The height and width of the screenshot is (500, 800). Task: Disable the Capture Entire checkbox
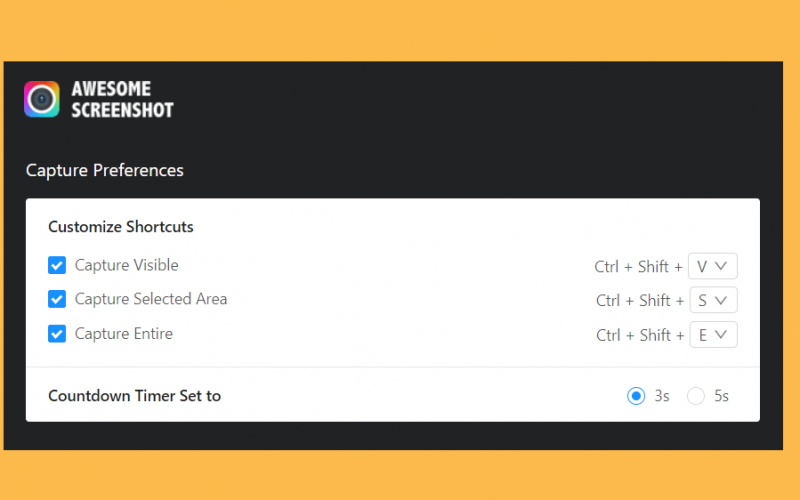coord(57,334)
